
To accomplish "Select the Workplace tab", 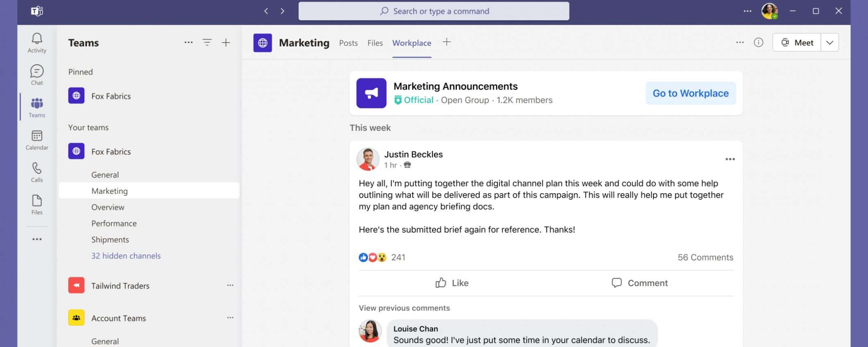I will pyautogui.click(x=412, y=43).
